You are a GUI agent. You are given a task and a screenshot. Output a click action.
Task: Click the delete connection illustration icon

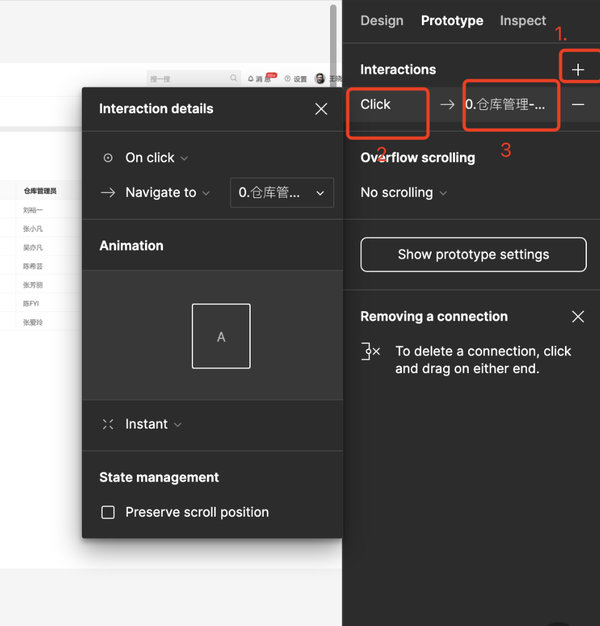point(370,351)
